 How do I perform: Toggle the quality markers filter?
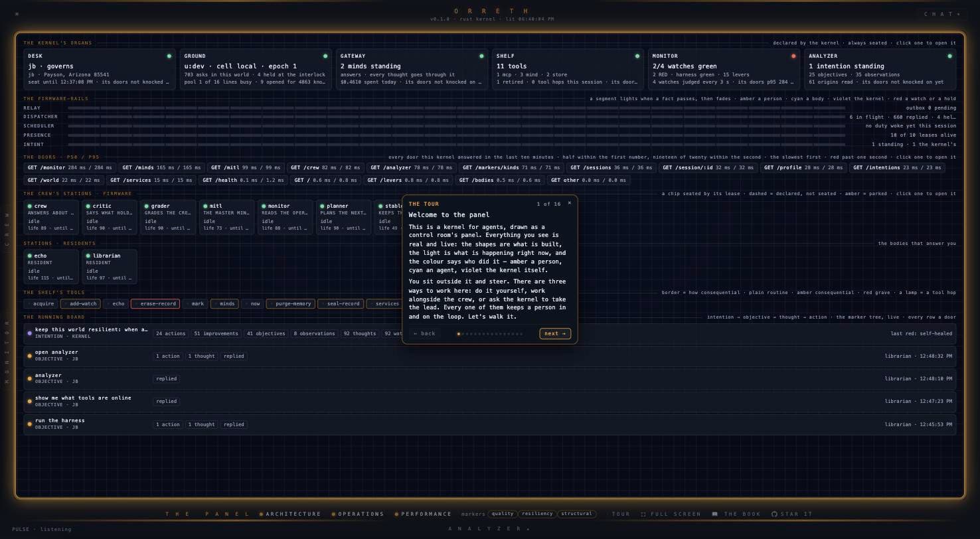pyautogui.click(x=503, y=514)
